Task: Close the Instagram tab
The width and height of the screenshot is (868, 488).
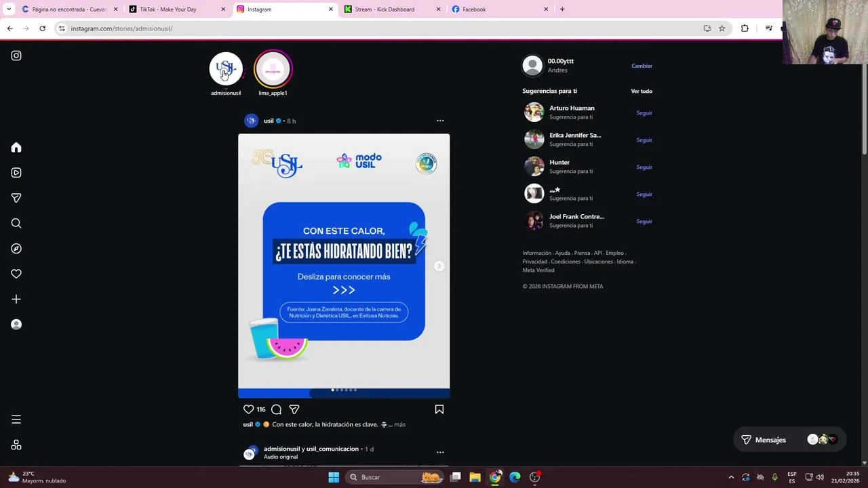Action: tap(331, 9)
